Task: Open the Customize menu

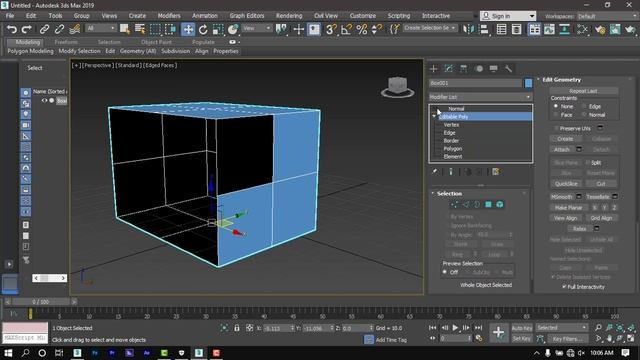Action: tap(362, 16)
